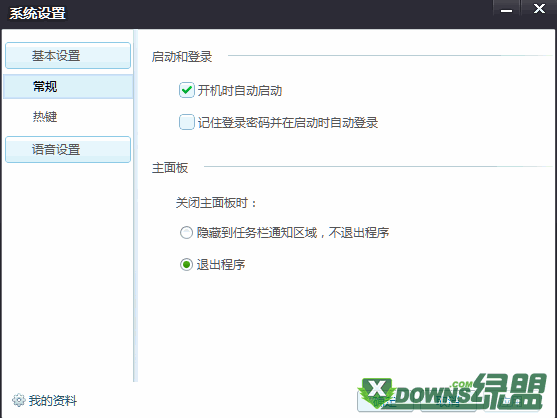Viewport: 557px width, 418px height.
Task: Choose the 退出程序 radio button
Action: (x=186, y=265)
